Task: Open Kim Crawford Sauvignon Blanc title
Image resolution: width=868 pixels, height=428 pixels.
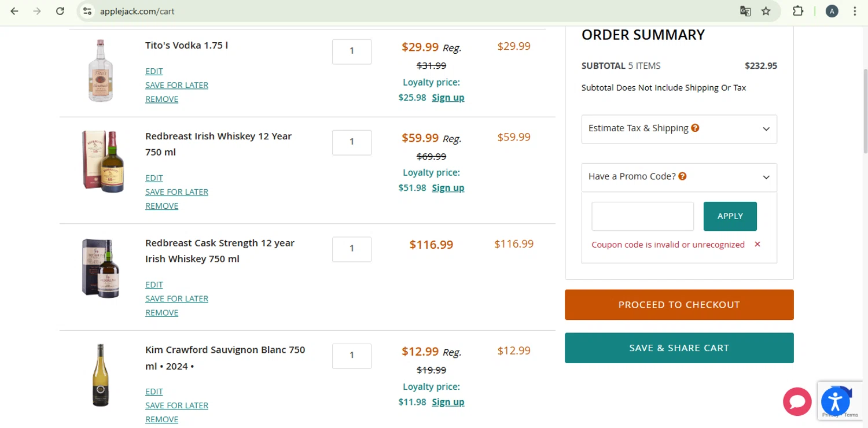Action: (x=225, y=358)
